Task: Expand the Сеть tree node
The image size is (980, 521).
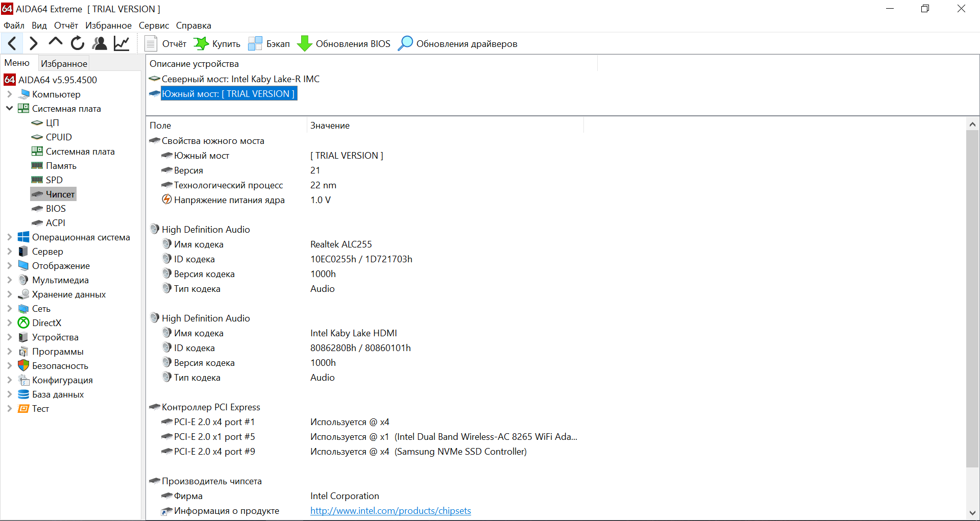Action: (9, 309)
